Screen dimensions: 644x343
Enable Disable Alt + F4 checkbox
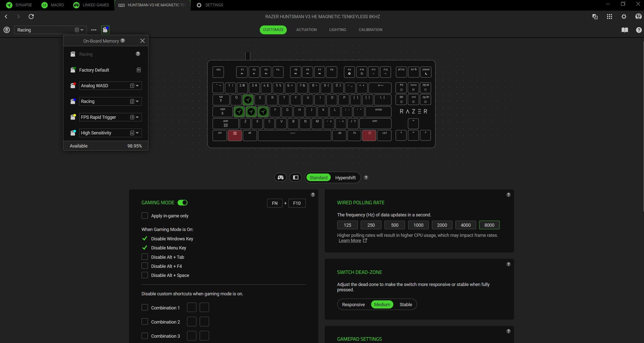pyautogui.click(x=145, y=266)
